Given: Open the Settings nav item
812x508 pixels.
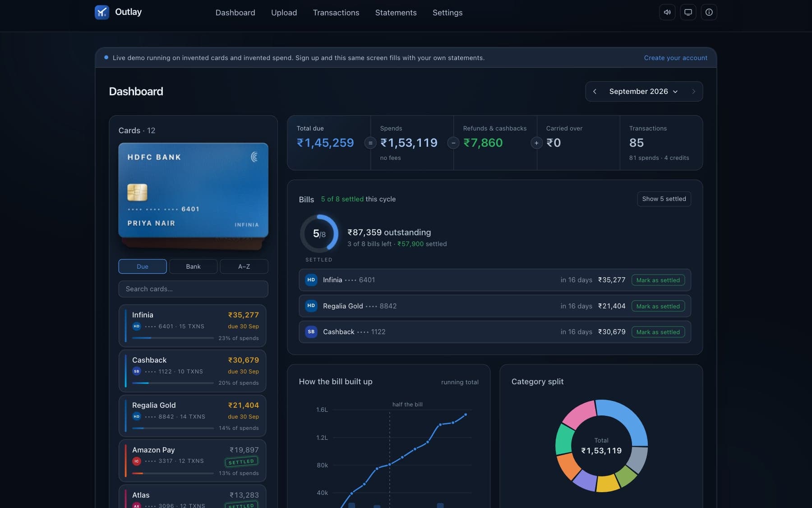Looking at the screenshot, I should coord(447,13).
